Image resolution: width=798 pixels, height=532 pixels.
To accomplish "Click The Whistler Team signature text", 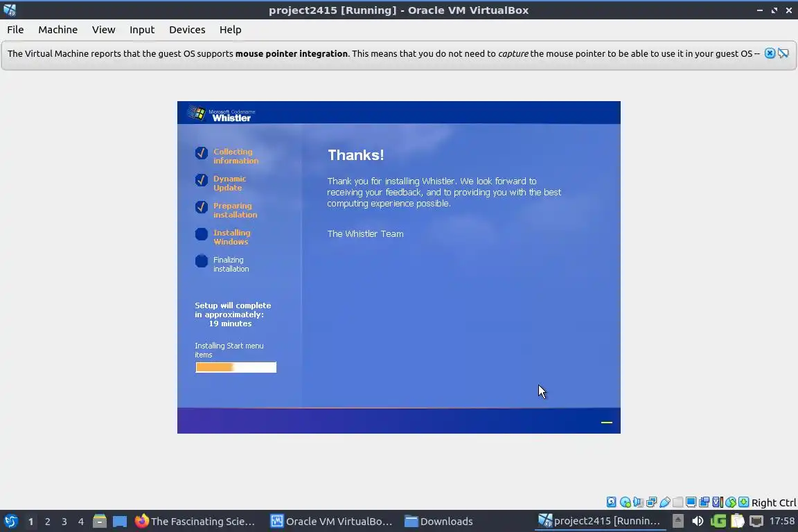I will click(x=366, y=233).
